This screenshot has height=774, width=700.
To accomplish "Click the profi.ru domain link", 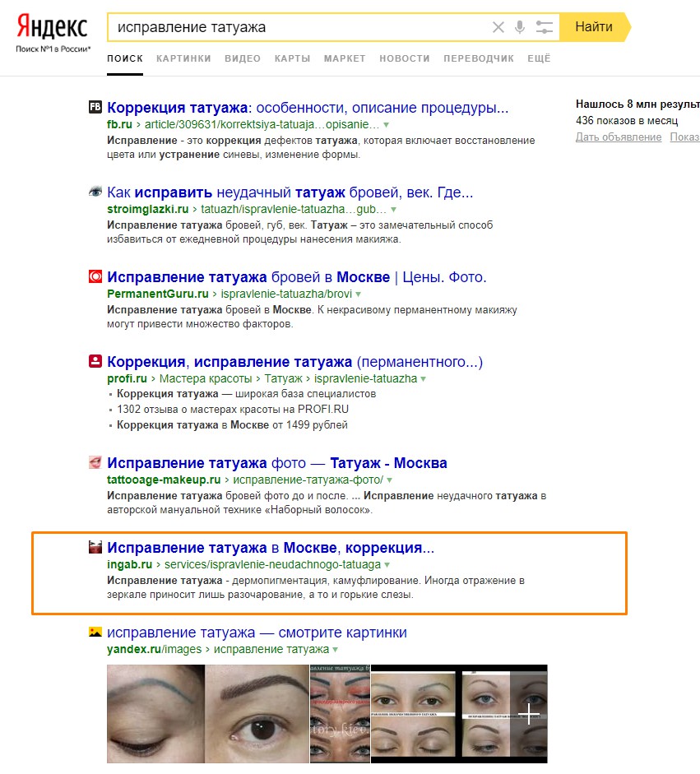I will click(x=127, y=378).
